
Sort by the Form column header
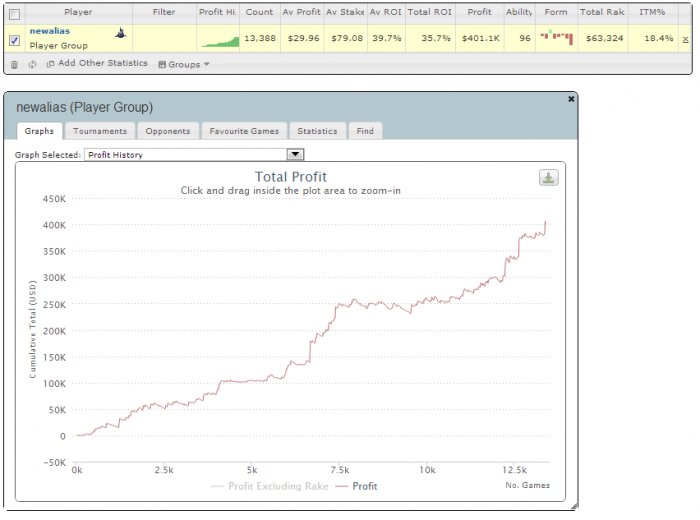[556, 12]
